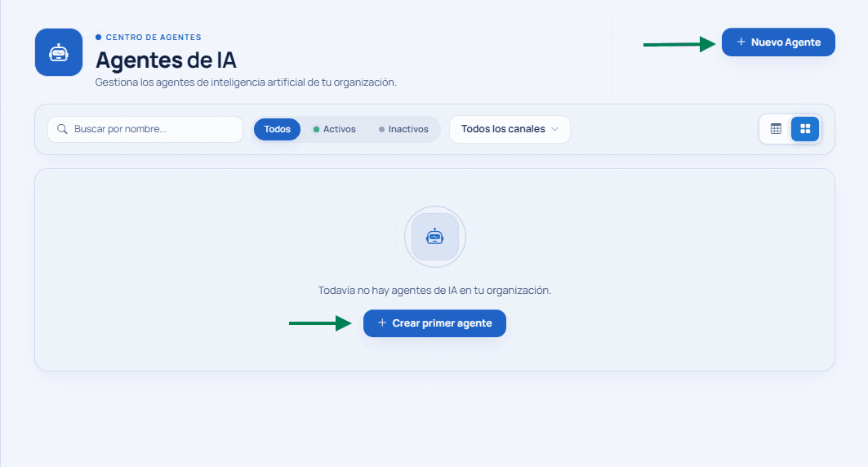Click the Nuevo Agente button

pos(777,42)
